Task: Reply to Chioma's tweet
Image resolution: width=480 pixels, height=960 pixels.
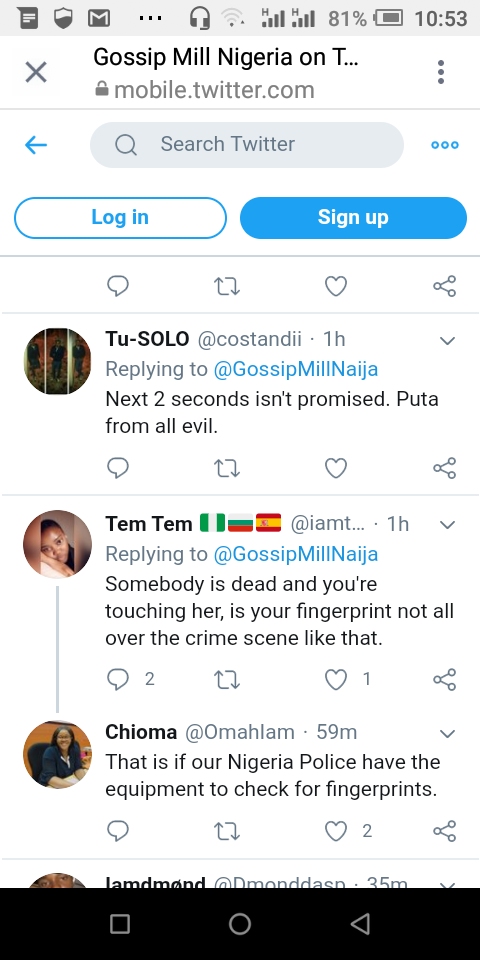Action: pos(118,831)
